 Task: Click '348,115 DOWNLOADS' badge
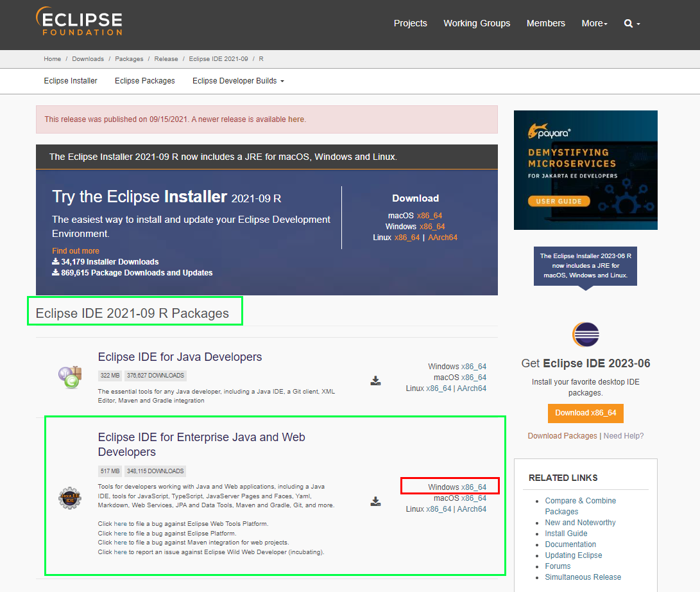pyautogui.click(x=155, y=471)
